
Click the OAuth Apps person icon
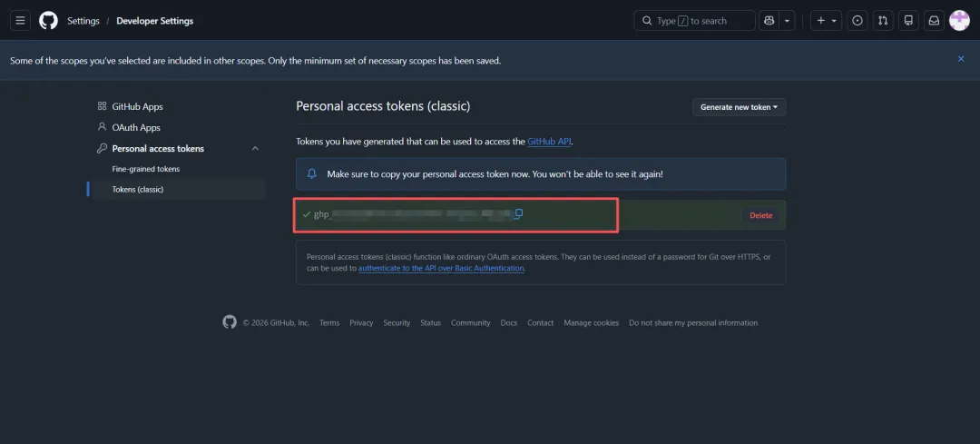(102, 127)
